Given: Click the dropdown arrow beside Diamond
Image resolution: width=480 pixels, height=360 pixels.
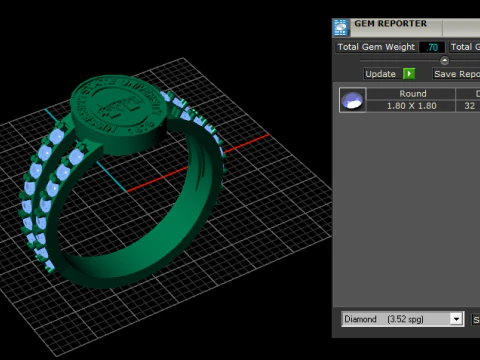Looking at the screenshot, I should 456,319.
